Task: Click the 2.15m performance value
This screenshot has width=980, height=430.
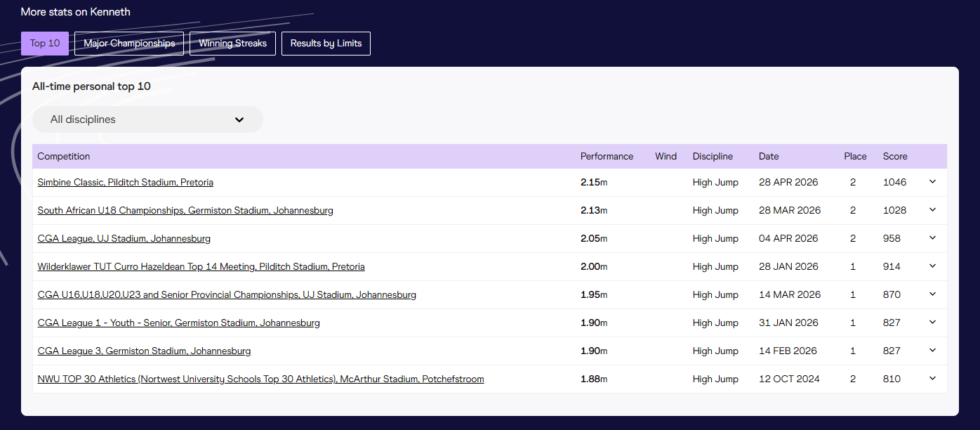Action: click(x=594, y=182)
